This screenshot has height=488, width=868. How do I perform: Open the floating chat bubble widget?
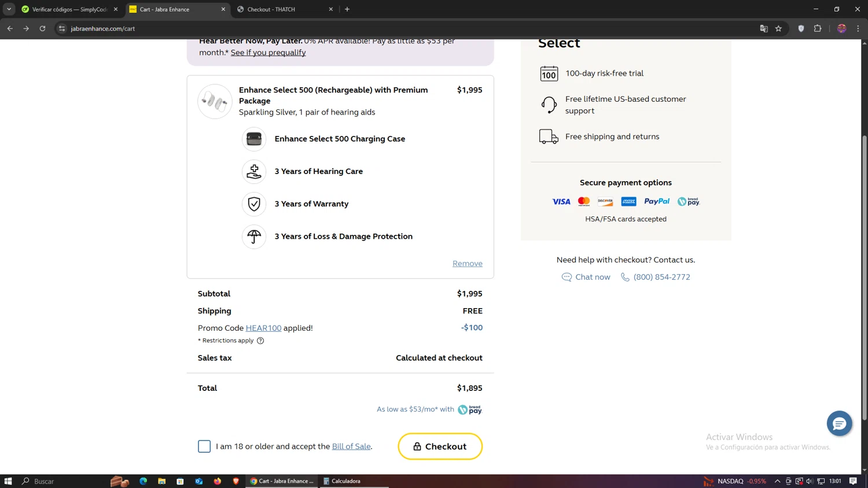839,424
